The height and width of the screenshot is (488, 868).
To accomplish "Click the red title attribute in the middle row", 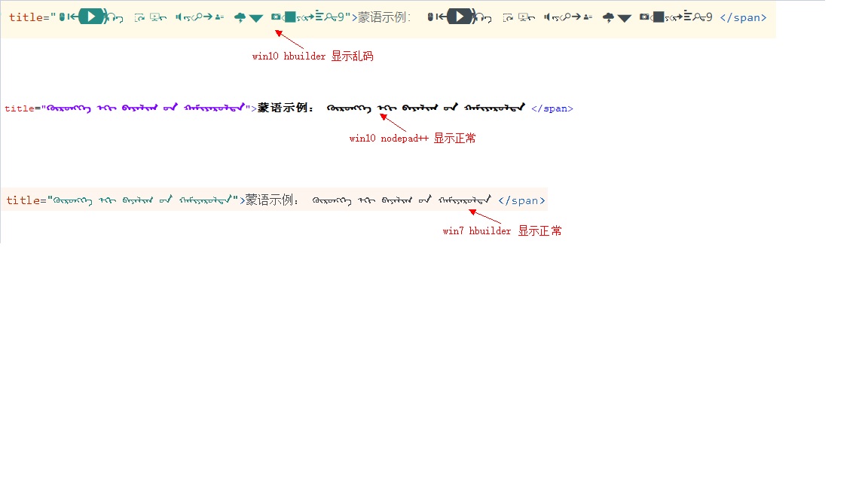I will pos(20,108).
